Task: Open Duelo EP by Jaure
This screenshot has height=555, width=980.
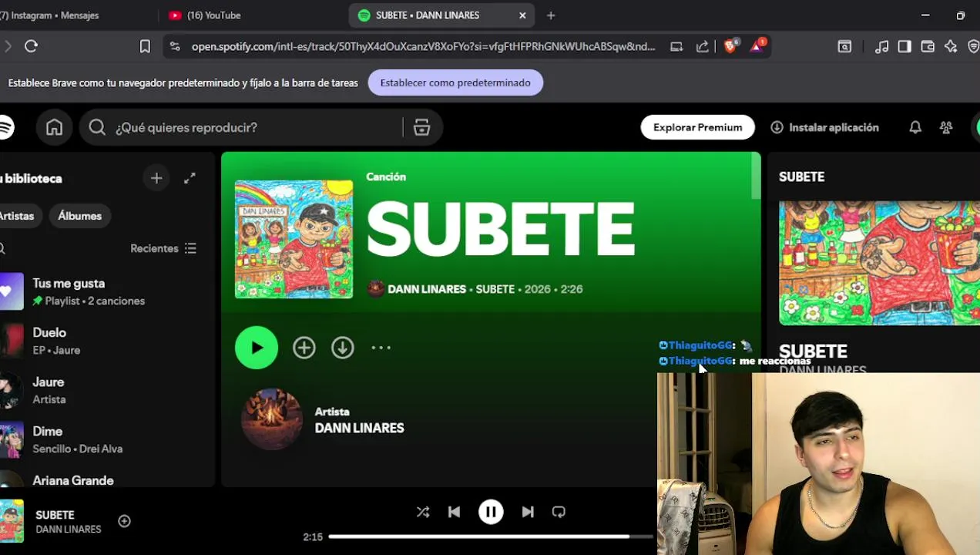Action: click(104, 341)
